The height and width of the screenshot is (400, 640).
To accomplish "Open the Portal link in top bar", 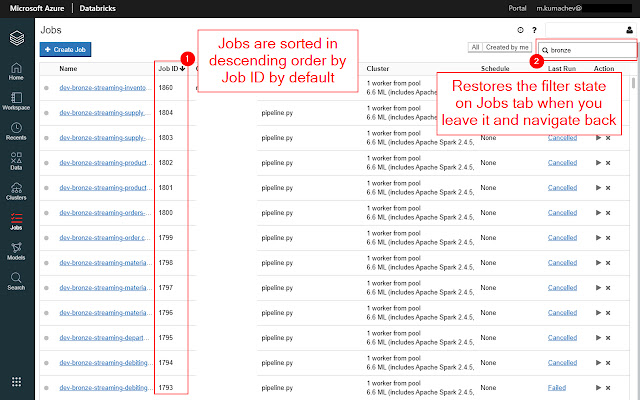I will [x=517, y=8].
